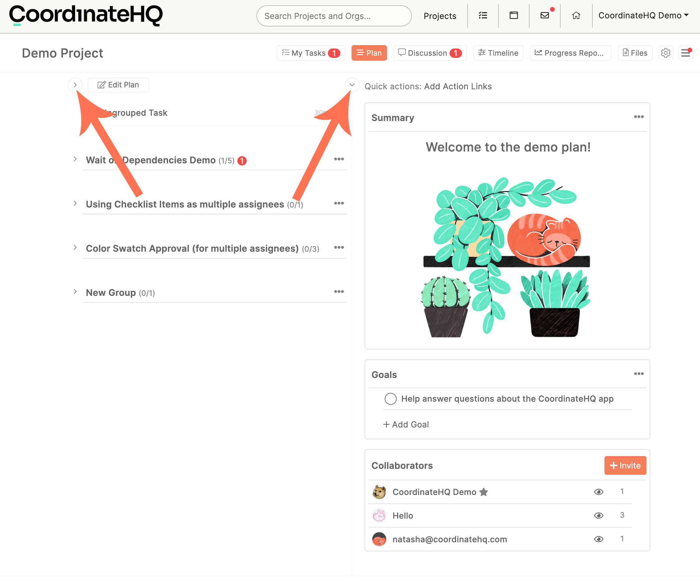Viewport: 700px width, 588px height.
Task: Click the Hello collaborator avatar
Action: [379, 516]
